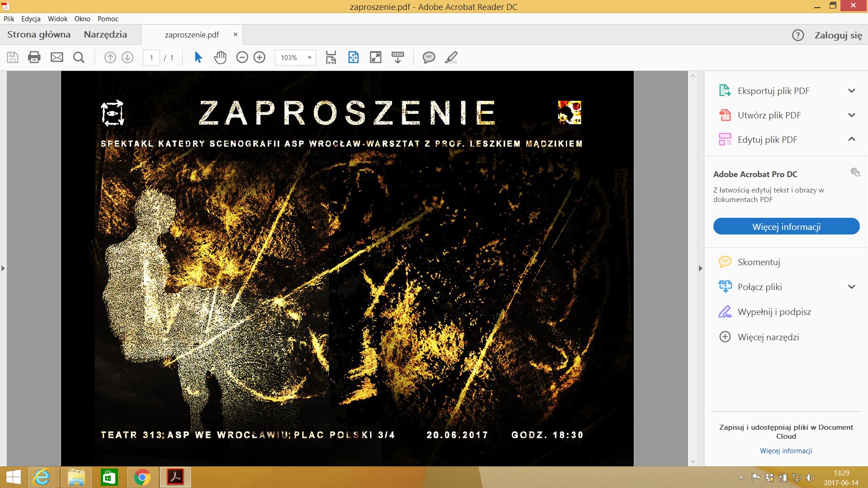Click the Eksportuj plik PDF icon
The width and height of the screenshot is (868, 488).
[x=725, y=90]
